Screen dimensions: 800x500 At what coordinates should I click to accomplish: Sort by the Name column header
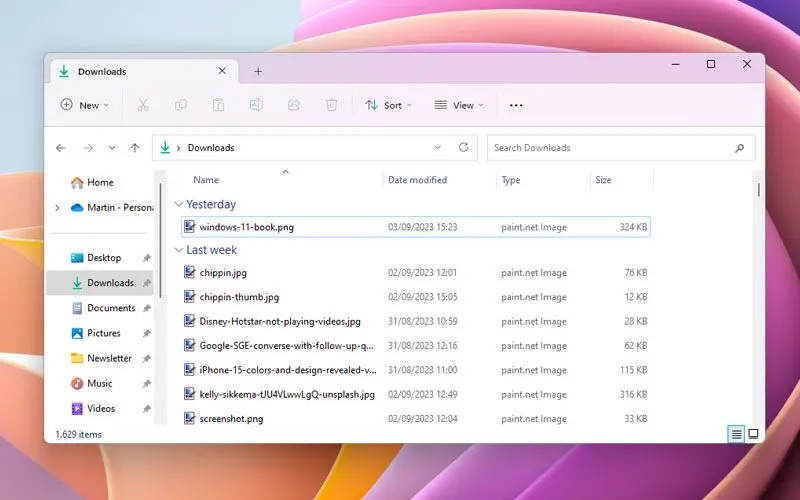click(x=206, y=180)
